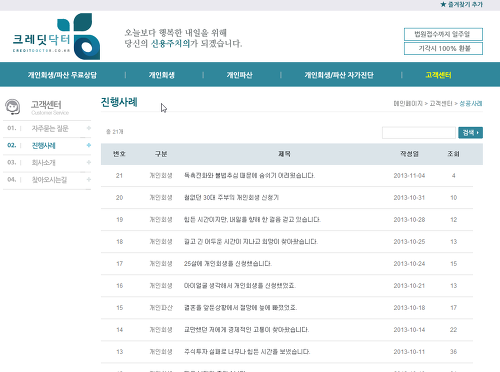500x372 pixels.
Task: Click the 검색 search button
Action: 470,133
